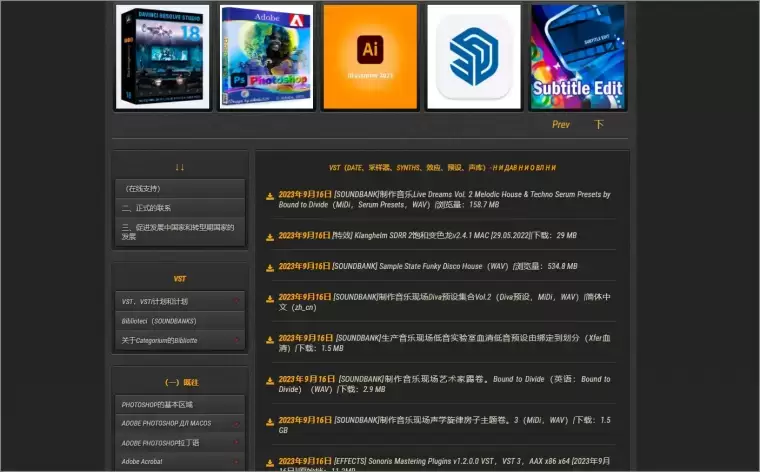
Task: Select PHOTOSHOP的基本区域 sidebar item
Action: (x=180, y=404)
